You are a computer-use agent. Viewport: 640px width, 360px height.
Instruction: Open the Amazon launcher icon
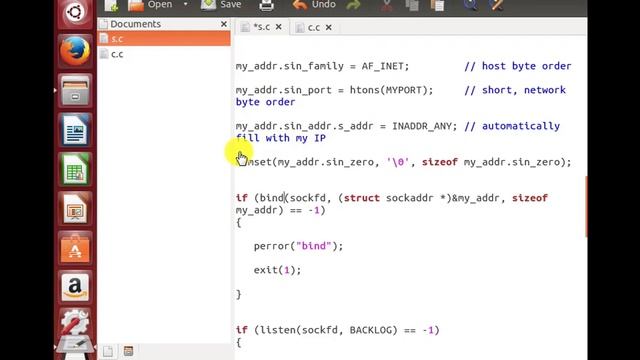click(75, 287)
